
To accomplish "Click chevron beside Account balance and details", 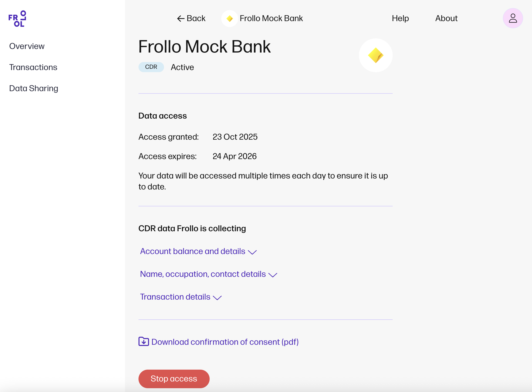I will [252, 252].
